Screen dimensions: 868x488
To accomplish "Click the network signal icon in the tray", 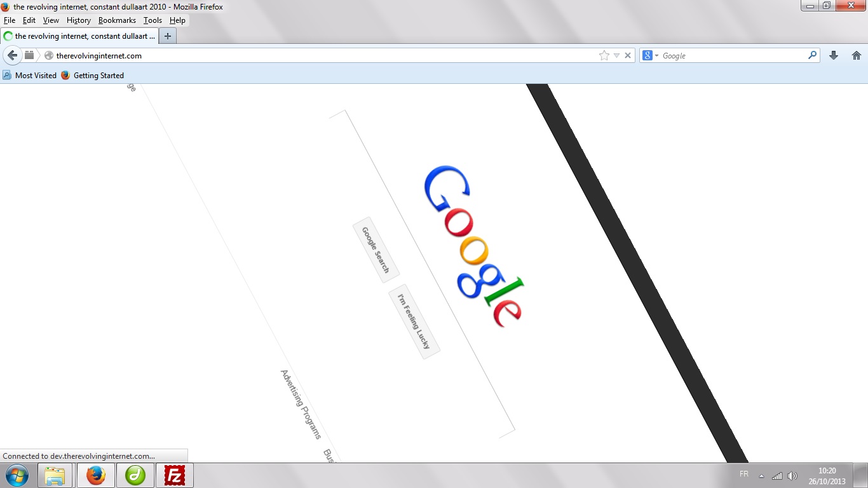I will click(x=777, y=475).
